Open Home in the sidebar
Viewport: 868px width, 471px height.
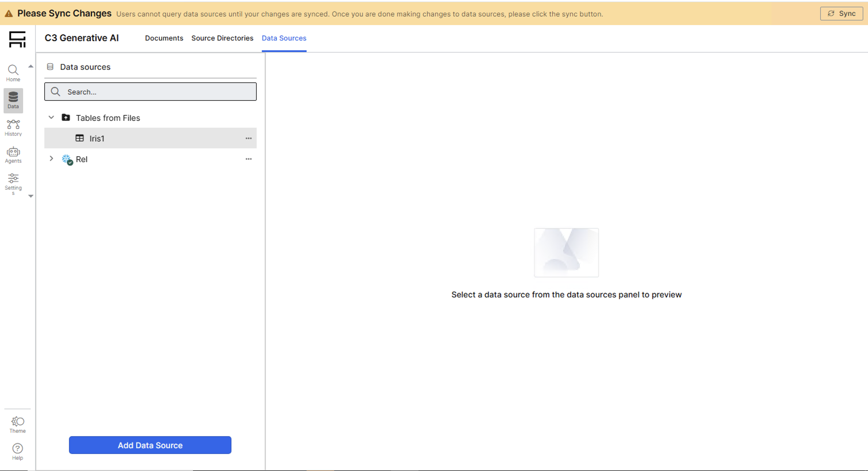[13, 73]
